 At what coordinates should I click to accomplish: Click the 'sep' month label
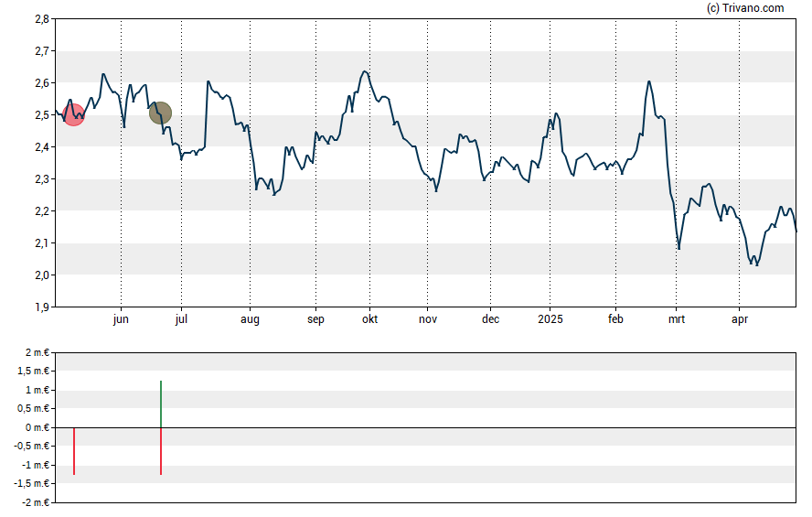315,319
